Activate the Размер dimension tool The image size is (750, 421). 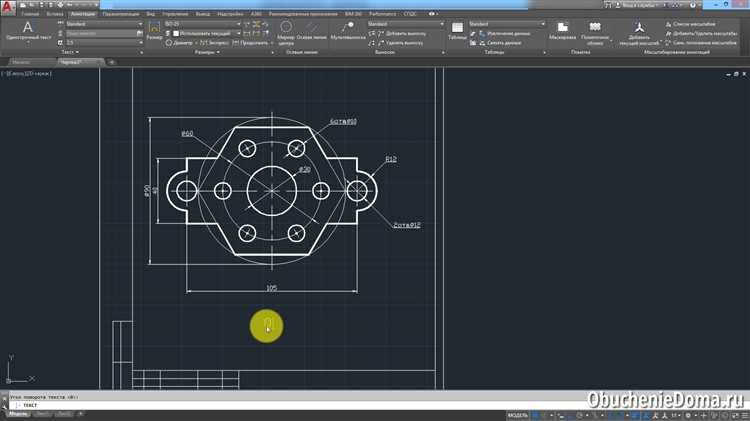154,30
